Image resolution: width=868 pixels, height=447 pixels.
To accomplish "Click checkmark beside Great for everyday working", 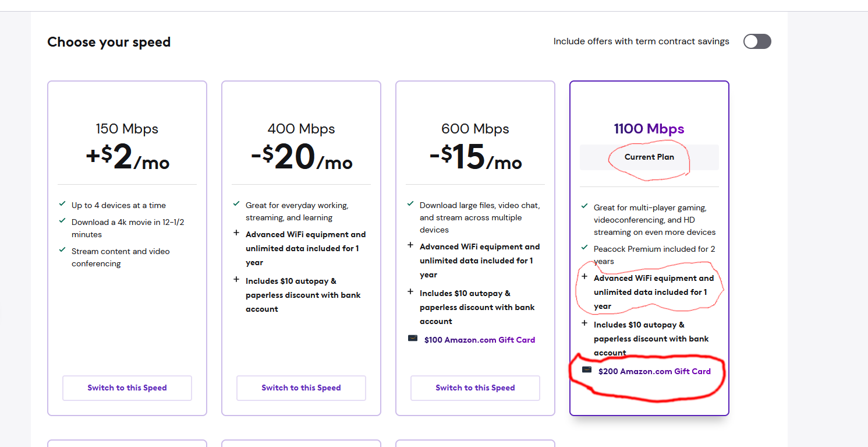I will click(236, 204).
